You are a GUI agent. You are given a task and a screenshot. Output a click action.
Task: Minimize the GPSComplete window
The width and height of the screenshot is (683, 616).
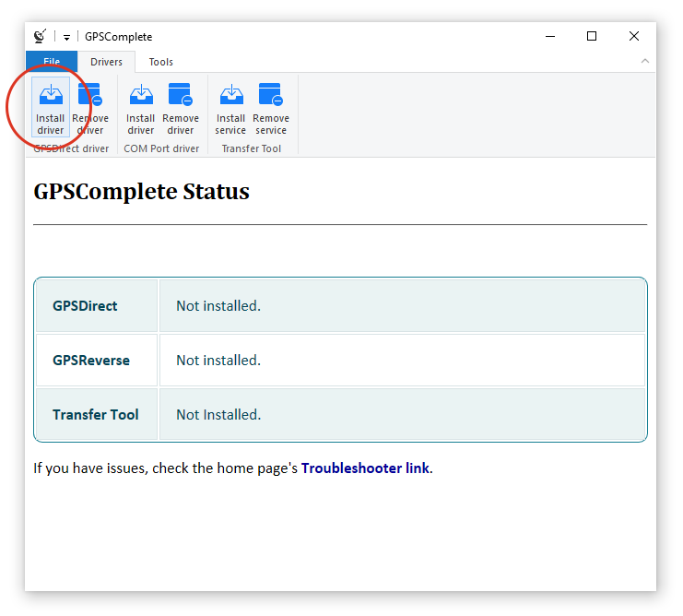550,36
